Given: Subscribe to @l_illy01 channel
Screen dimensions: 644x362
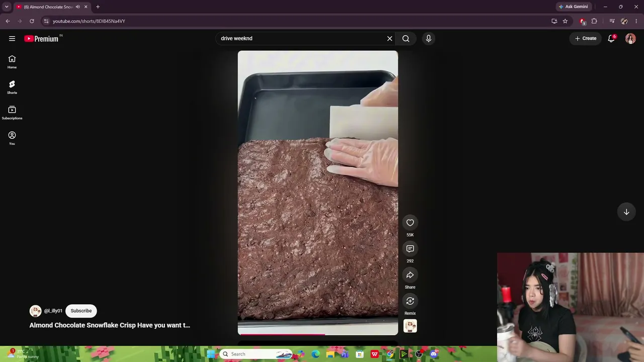Looking at the screenshot, I should [81, 311].
